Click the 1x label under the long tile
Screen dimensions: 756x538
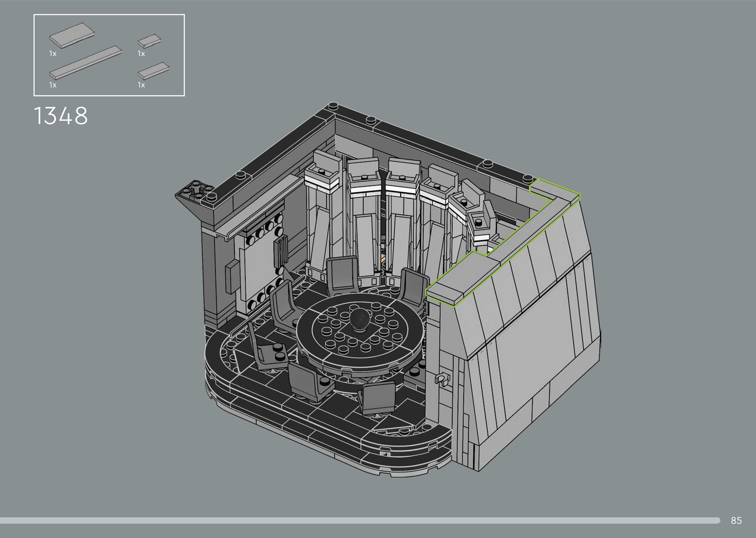pyautogui.click(x=53, y=85)
